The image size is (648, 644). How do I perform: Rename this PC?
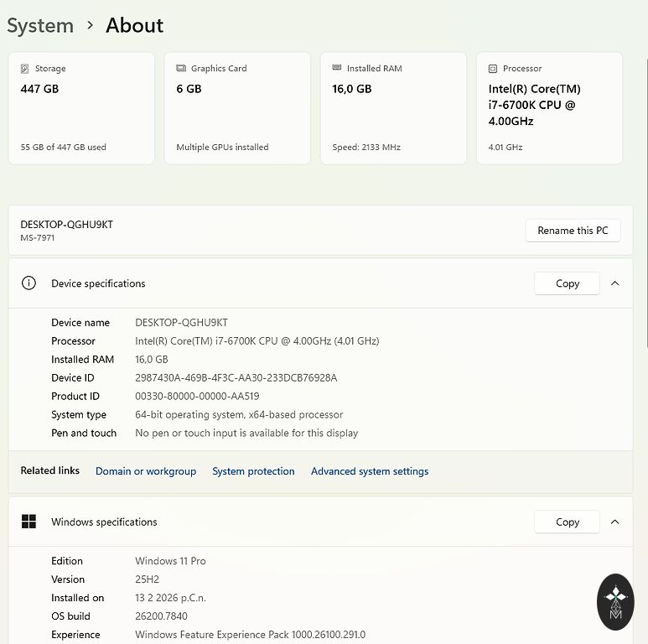pyautogui.click(x=573, y=231)
